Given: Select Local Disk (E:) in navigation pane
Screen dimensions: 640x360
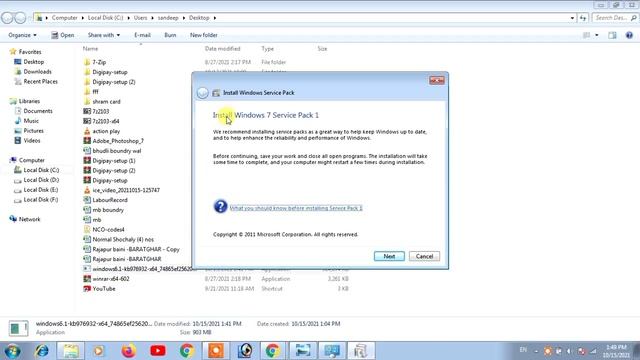Looking at the screenshot, I should [41, 190].
